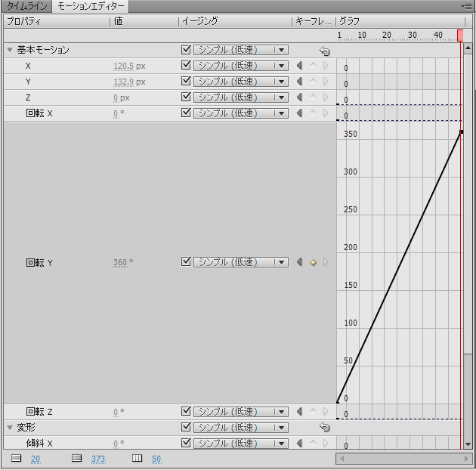476x470 pixels.
Task: Toggle easing checkbox for 傾斜 X
Action: tap(186, 443)
